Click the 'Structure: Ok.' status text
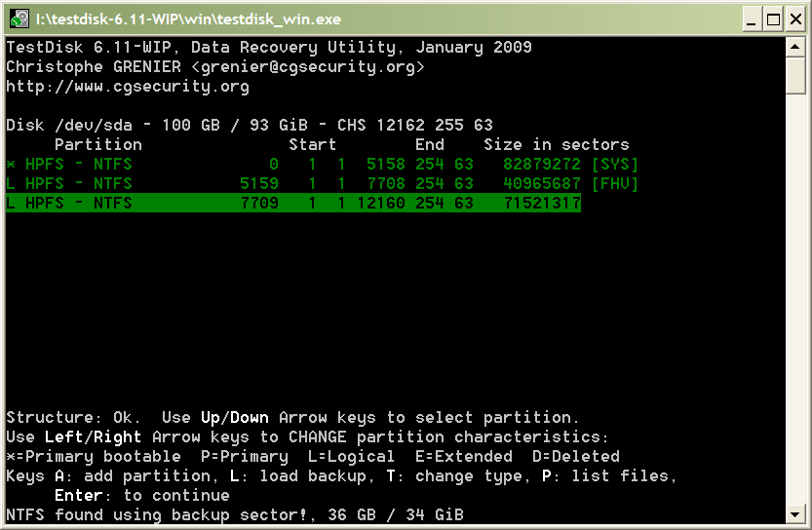812x530 pixels. pos(73,417)
